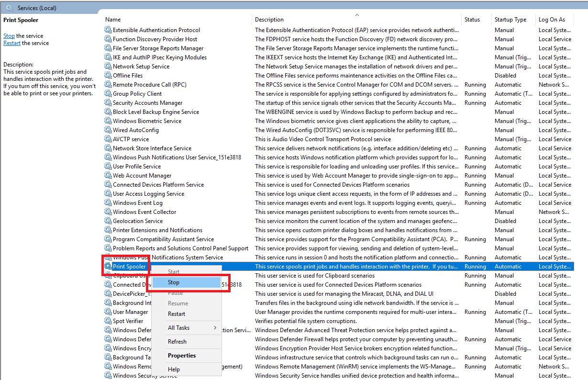
Task: Click the Stop the service link
Action: coord(9,35)
